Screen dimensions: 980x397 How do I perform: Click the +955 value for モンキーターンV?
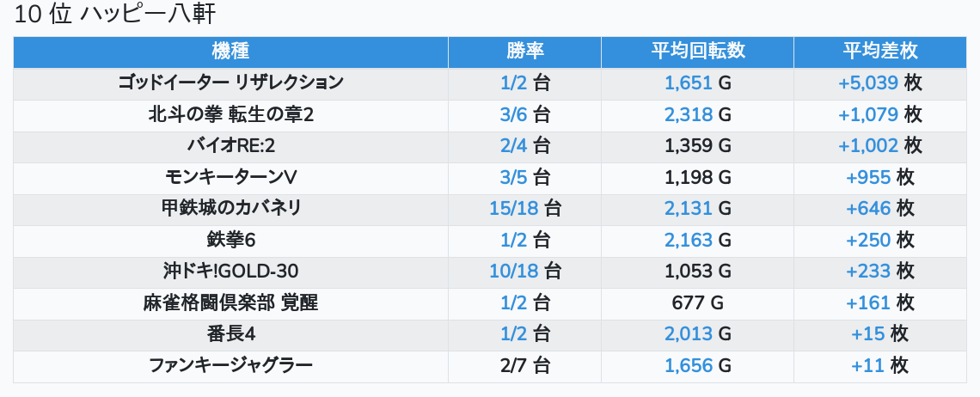pyautogui.click(x=868, y=177)
